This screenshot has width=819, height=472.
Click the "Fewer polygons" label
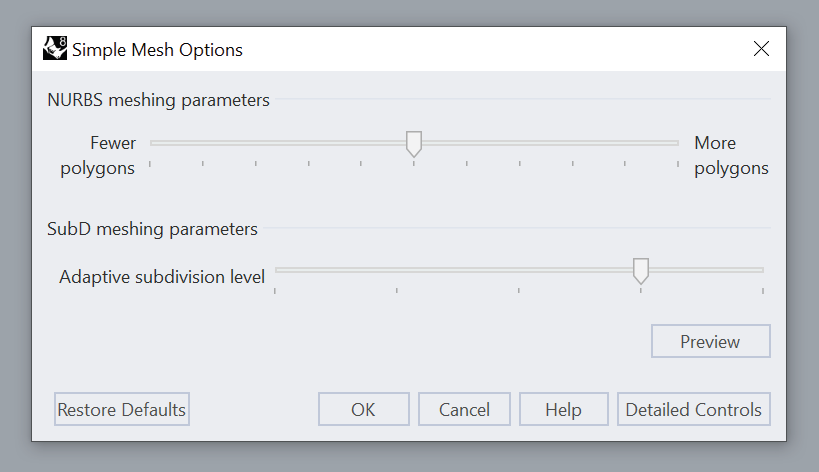pyautogui.click(x=98, y=156)
